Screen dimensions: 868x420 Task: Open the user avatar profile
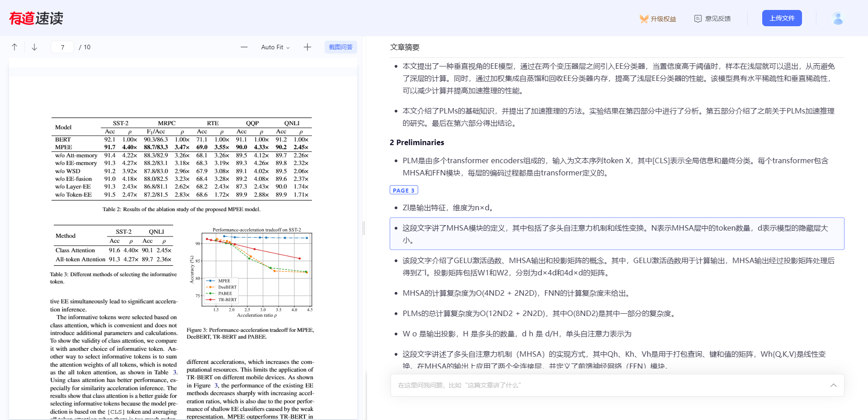(838, 18)
